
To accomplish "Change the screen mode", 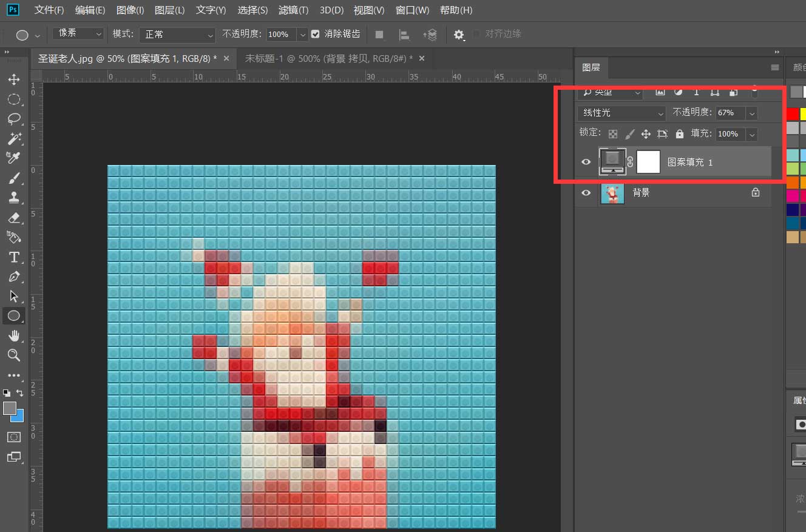I will point(14,456).
